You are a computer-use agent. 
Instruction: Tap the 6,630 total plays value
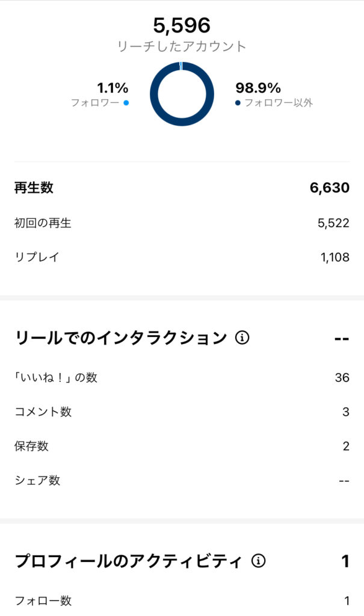tap(329, 188)
